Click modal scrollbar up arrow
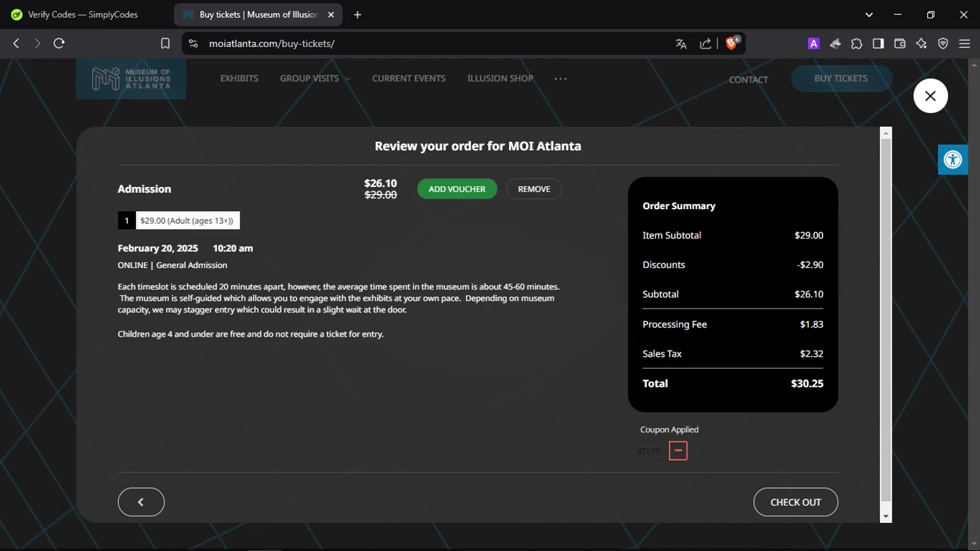 (886, 133)
